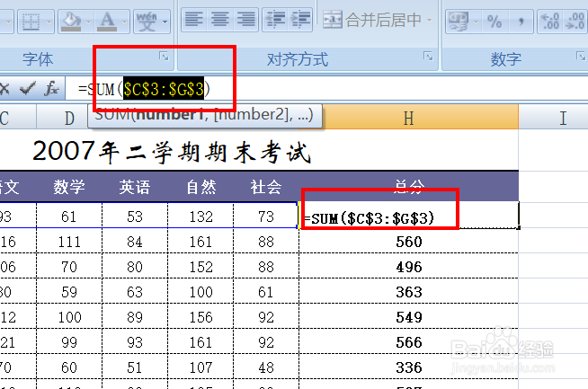Open the 对齐方式 alignment dialog launcher

[x=428, y=57]
